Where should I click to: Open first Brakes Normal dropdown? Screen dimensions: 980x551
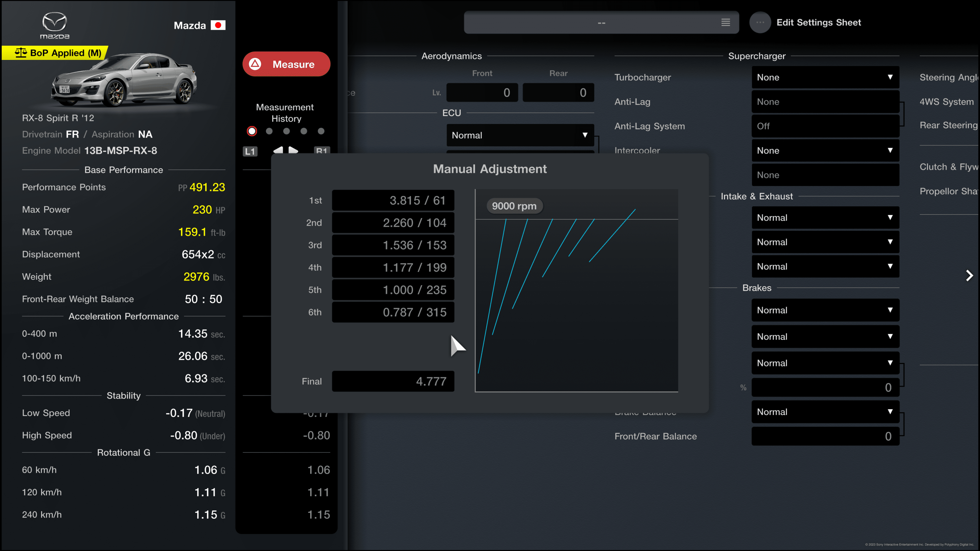pyautogui.click(x=825, y=310)
